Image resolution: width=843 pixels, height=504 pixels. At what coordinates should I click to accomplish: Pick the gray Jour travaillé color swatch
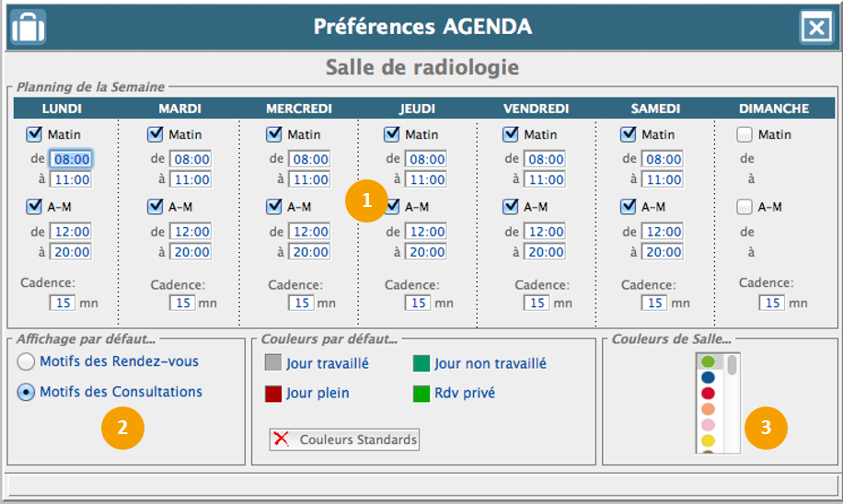[x=273, y=363]
